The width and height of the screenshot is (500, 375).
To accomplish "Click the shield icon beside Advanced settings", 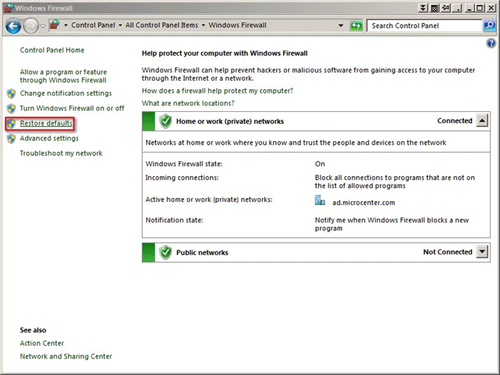I will [11, 138].
